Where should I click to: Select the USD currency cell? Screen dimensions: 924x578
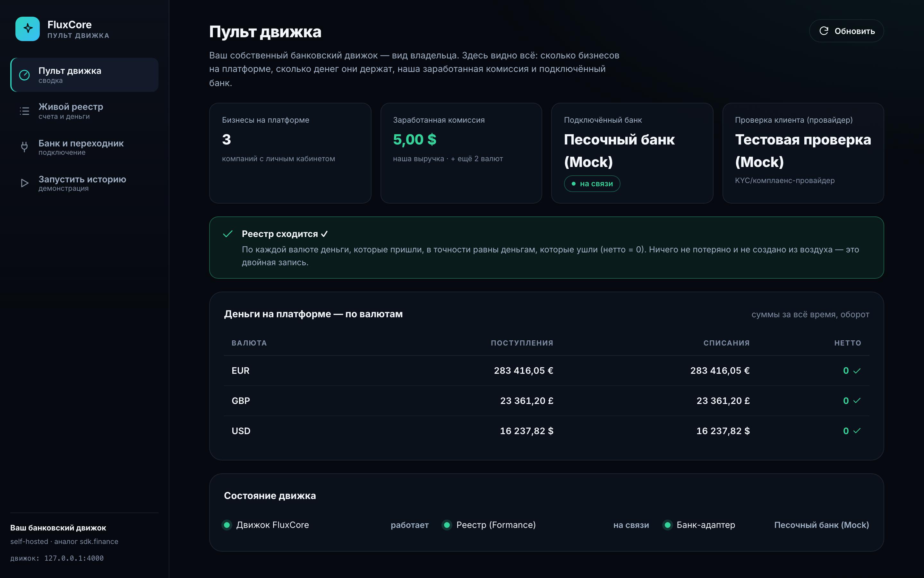[241, 431]
